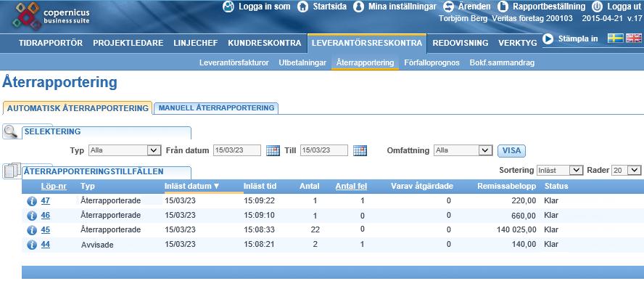Click the Logga ut power icon
Image resolution: width=644 pixels, height=281 pixels.
pos(598,7)
